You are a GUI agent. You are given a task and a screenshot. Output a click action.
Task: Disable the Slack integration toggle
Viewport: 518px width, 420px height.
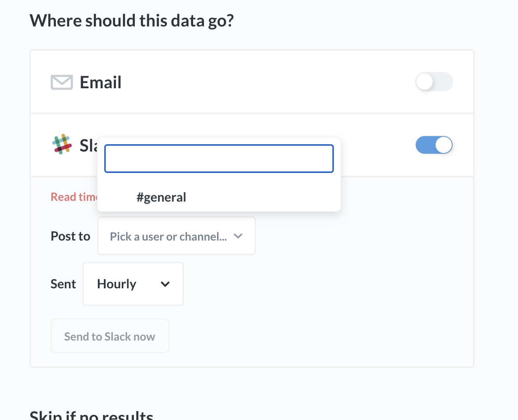point(434,145)
